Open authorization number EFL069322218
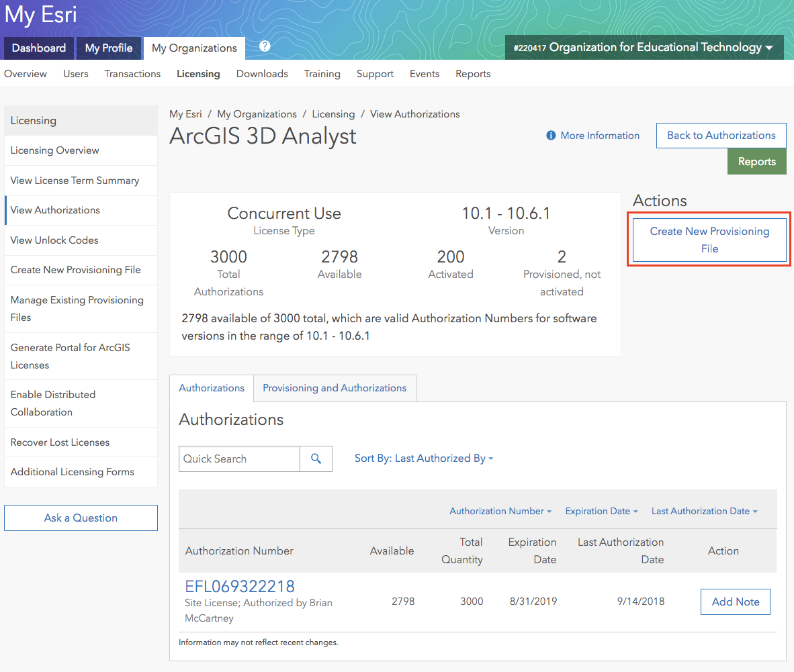Screen dimensions: 794x672 pos(240,587)
